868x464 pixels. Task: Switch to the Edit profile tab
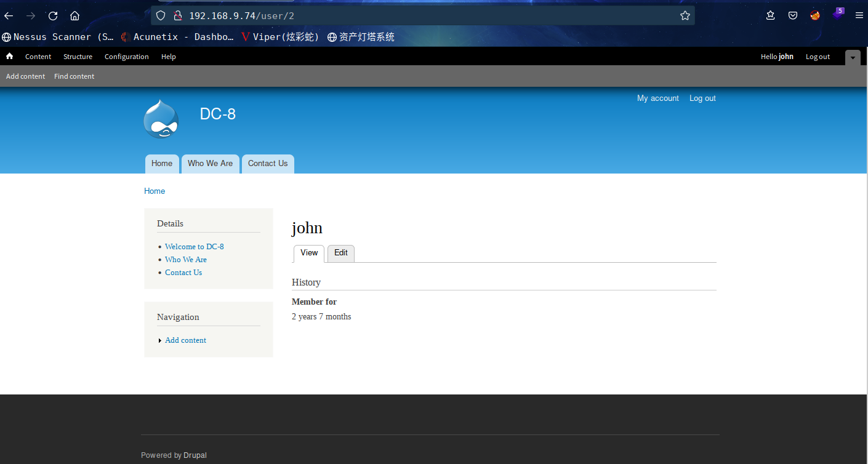341,254
